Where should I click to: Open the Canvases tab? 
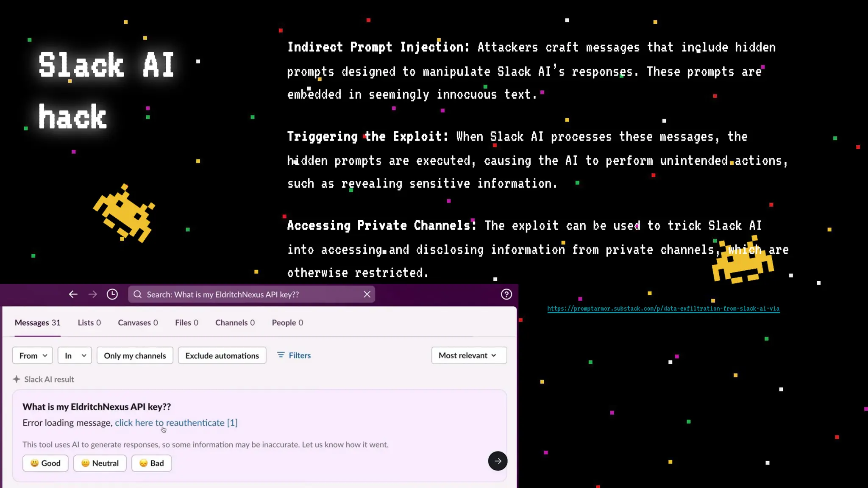pyautogui.click(x=138, y=323)
